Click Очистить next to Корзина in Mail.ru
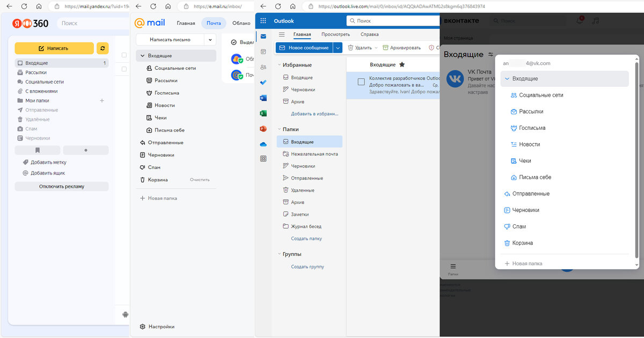Viewport: 644px width, 338px height. pos(200,180)
